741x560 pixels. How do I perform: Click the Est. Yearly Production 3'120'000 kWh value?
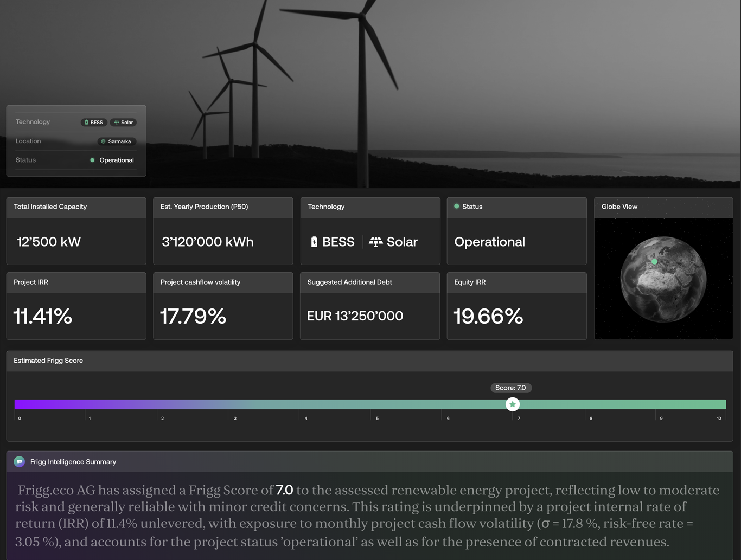pyautogui.click(x=208, y=242)
